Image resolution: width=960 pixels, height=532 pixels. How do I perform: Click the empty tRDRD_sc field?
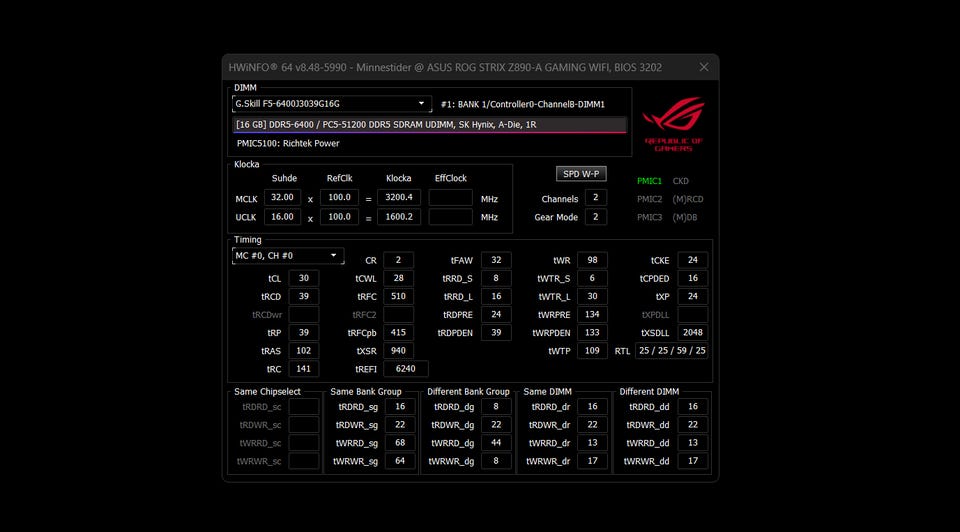click(304, 406)
